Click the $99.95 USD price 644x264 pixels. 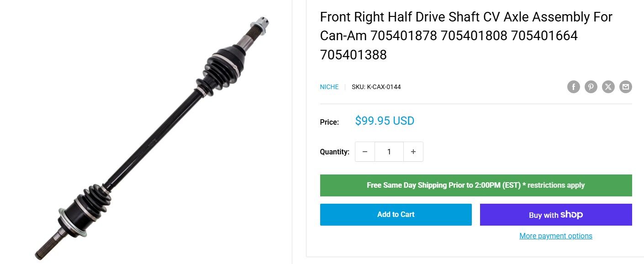click(x=385, y=121)
